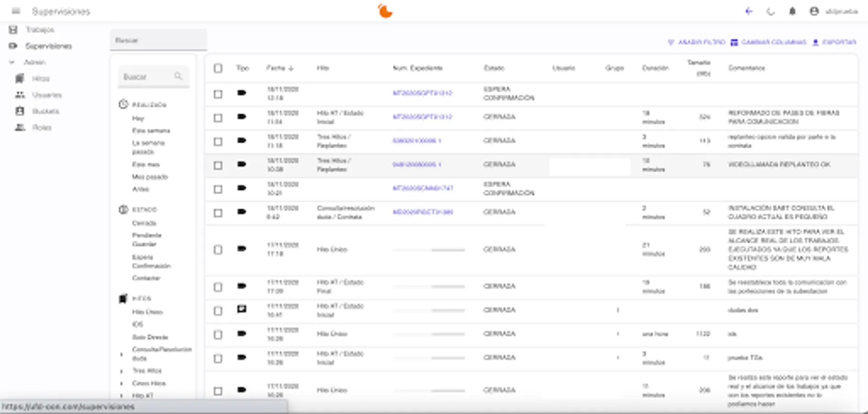
Task: Check the select-all checkbox in table header
Action: click(x=218, y=68)
